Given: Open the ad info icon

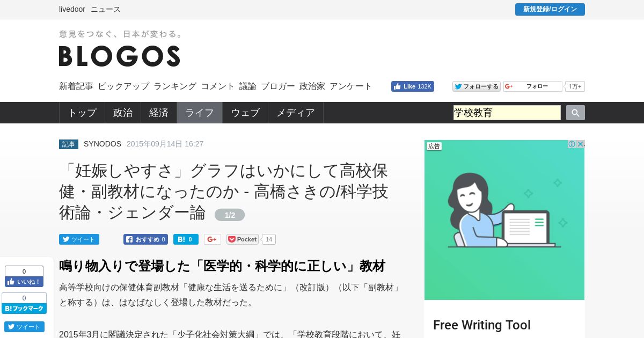Looking at the screenshot, I should coord(572,144).
